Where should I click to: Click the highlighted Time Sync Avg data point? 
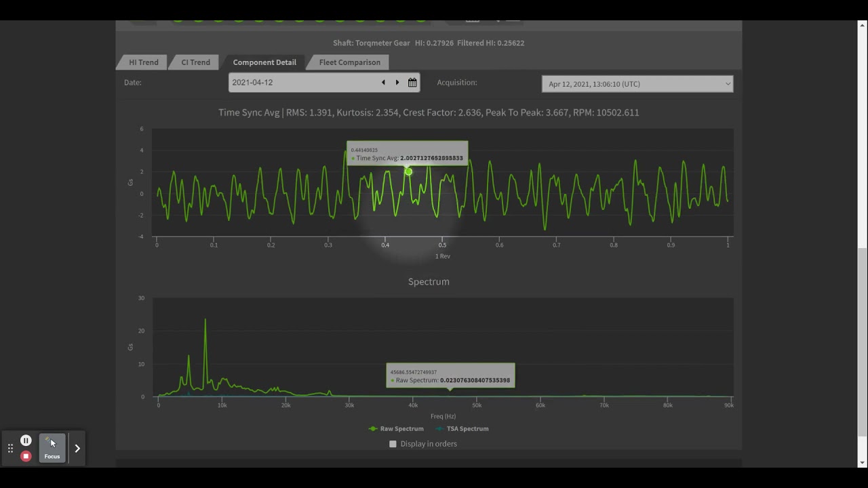click(x=408, y=172)
